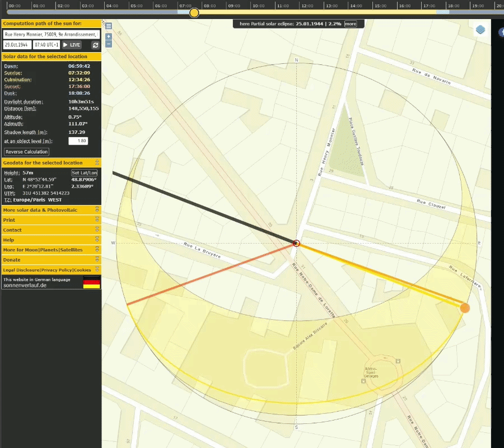Select the Sunset time 17:36:00
504x448 pixels.
[x=79, y=86]
